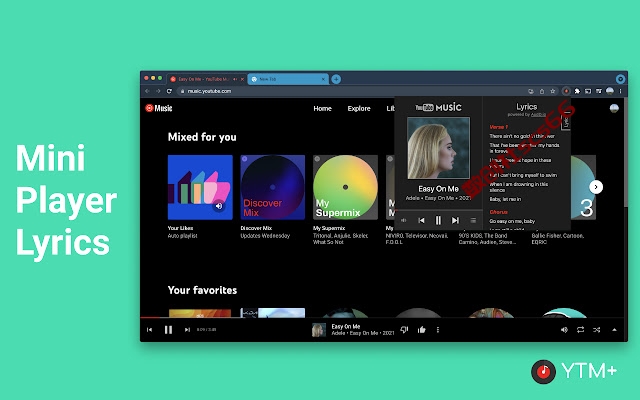Like the song Easy On Me

[x=422, y=330]
